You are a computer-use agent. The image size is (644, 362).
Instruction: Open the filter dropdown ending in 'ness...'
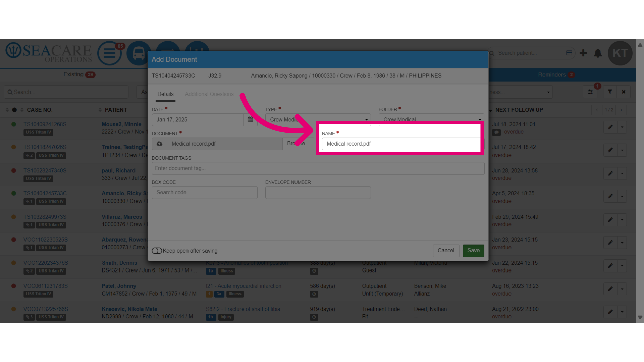[520, 92]
